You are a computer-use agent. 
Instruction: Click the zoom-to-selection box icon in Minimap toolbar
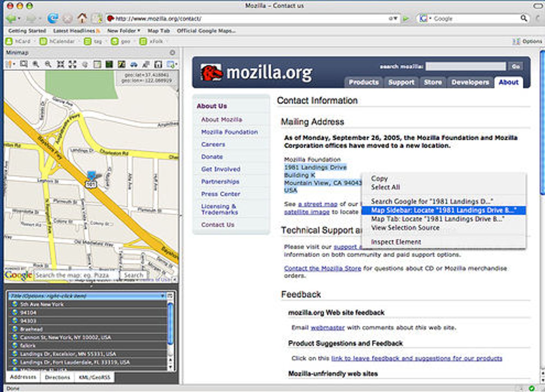pos(24,64)
